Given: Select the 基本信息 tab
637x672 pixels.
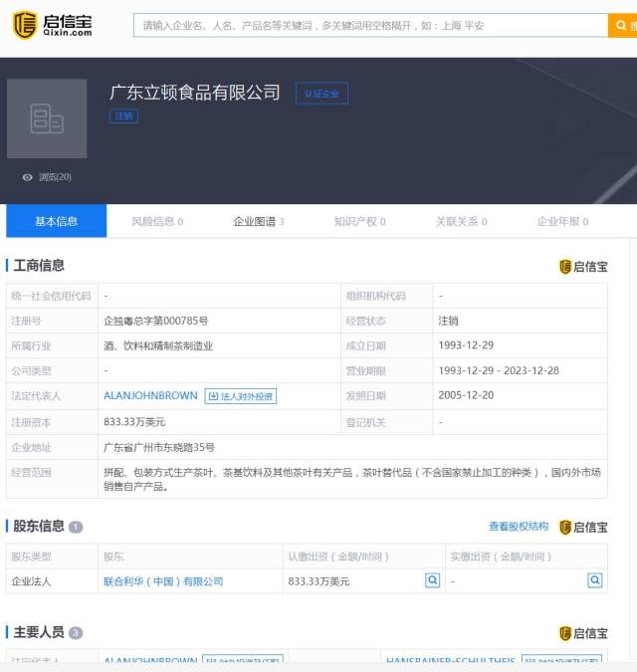Looking at the screenshot, I should pos(56,221).
